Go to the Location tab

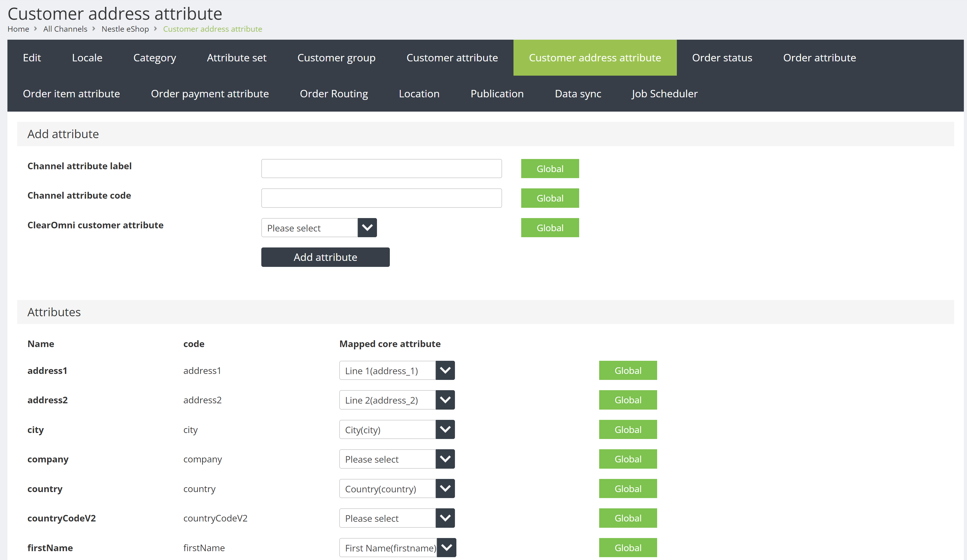coord(419,94)
